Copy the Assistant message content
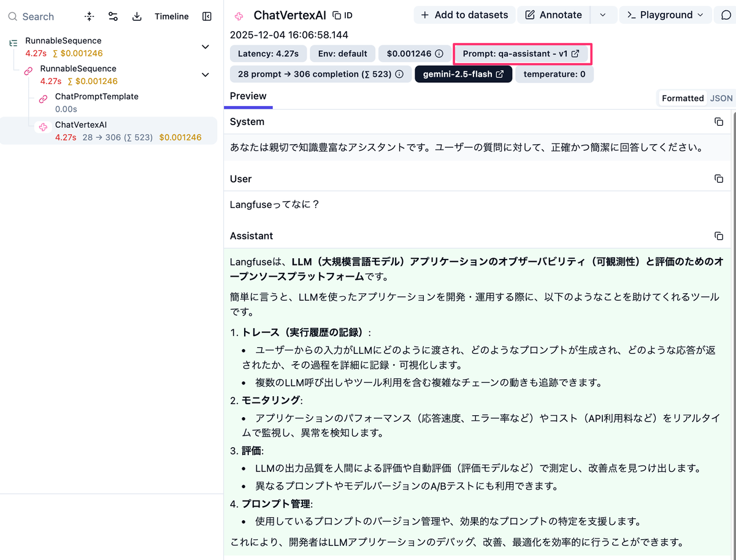The height and width of the screenshot is (560, 736). [x=719, y=236]
